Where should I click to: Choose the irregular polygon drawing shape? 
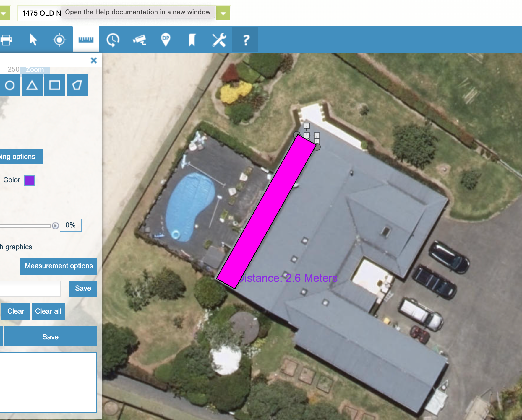point(77,85)
